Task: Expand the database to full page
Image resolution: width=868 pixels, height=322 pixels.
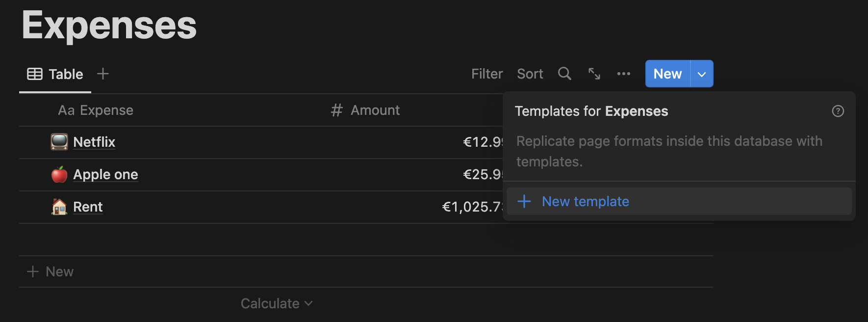Action: click(594, 74)
